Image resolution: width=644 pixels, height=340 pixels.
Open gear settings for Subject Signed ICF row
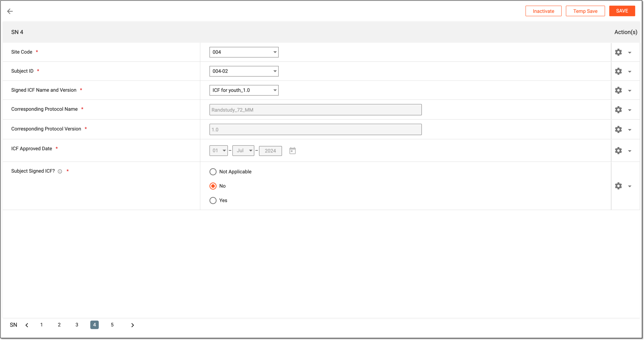[x=618, y=186]
